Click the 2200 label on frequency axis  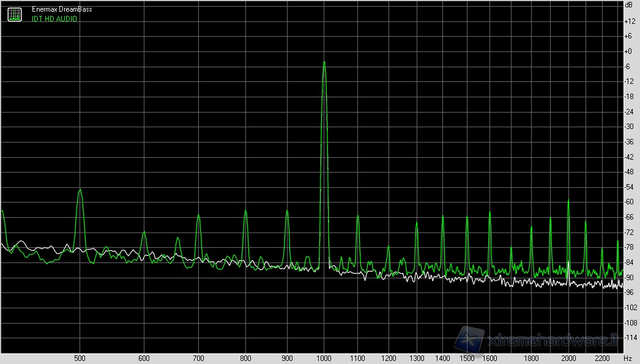coord(602,358)
